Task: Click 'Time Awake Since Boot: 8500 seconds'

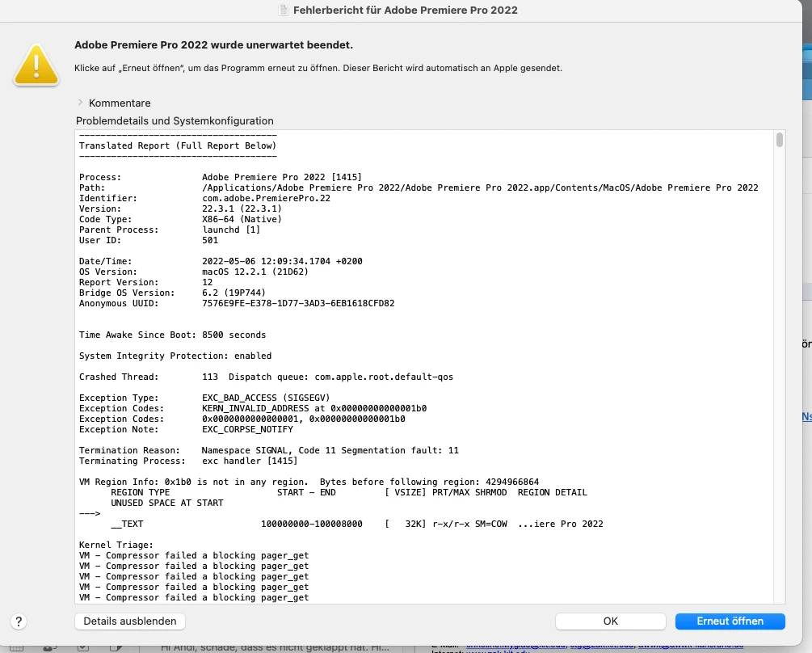Action: 172,335
